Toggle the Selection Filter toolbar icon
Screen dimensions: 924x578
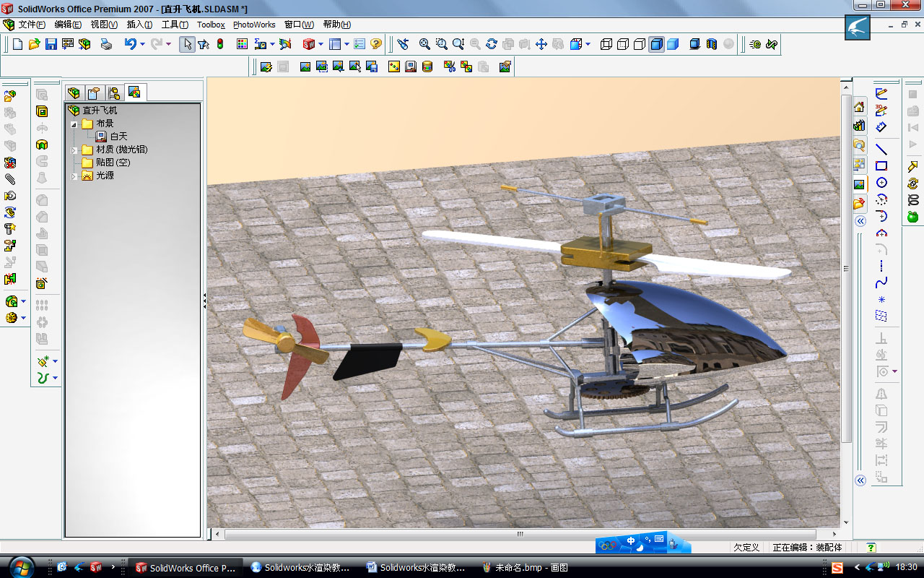click(x=204, y=44)
